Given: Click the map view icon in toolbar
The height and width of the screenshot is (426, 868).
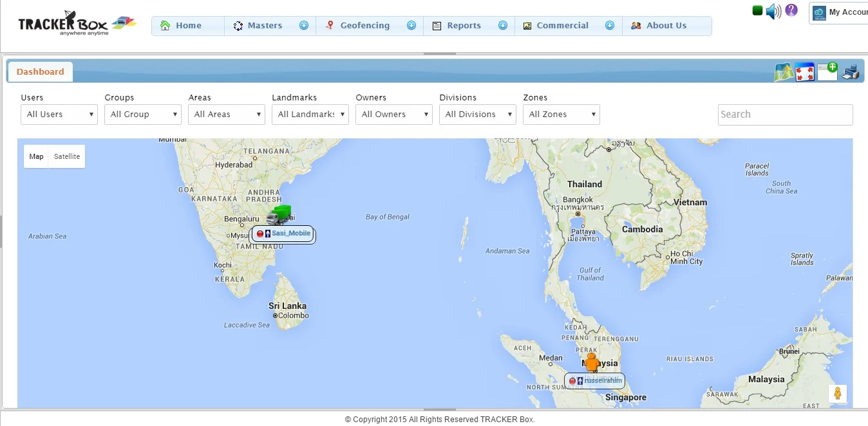Looking at the screenshot, I should (x=783, y=72).
